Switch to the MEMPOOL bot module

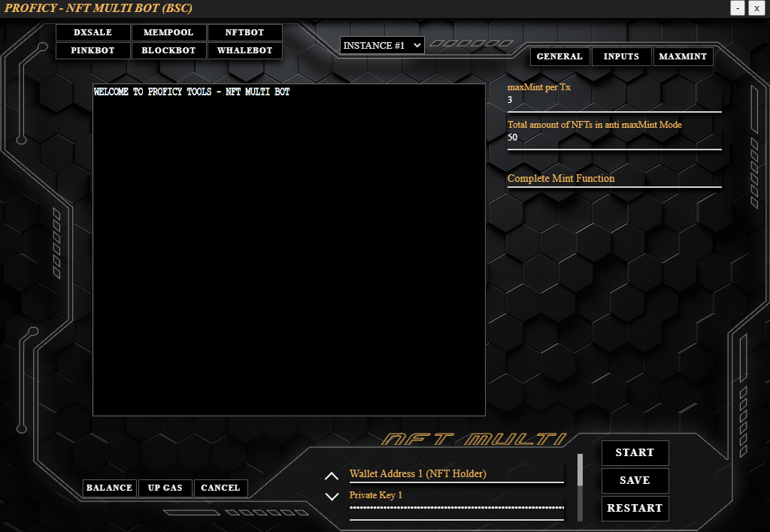168,32
